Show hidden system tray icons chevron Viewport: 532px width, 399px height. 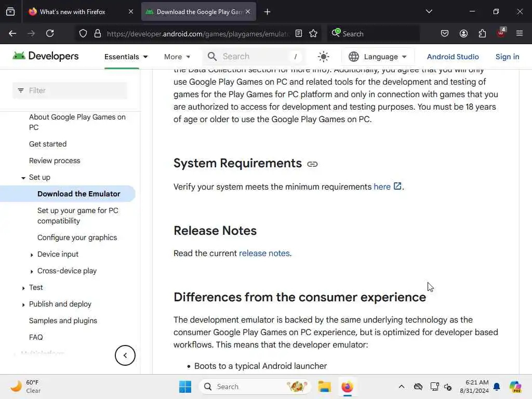click(x=402, y=387)
